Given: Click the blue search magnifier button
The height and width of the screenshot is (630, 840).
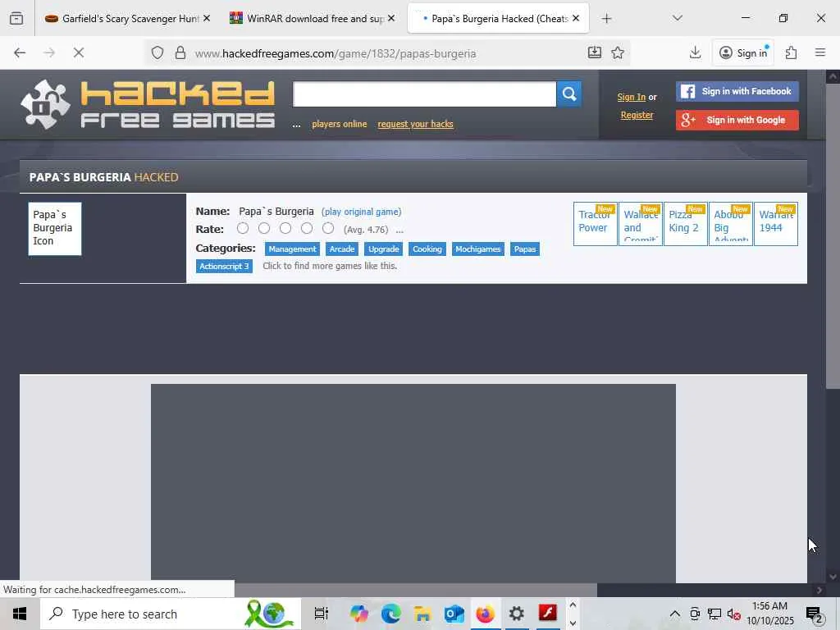Looking at the screenshot, I should [x=569, y=94].
